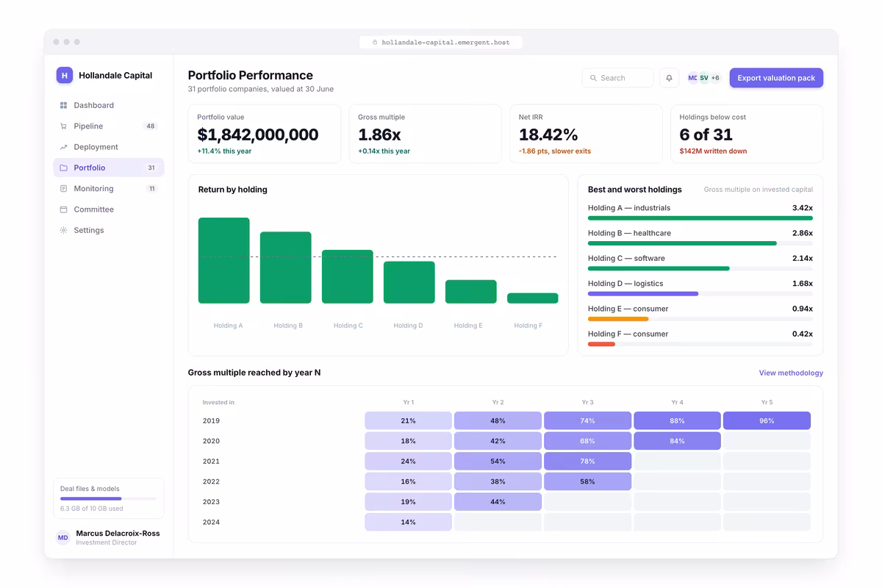Image resolution: width=882 pixels, height=588 pixels.
Task: Click Portfolio count badge 31
Action: [x=151, y=168]
